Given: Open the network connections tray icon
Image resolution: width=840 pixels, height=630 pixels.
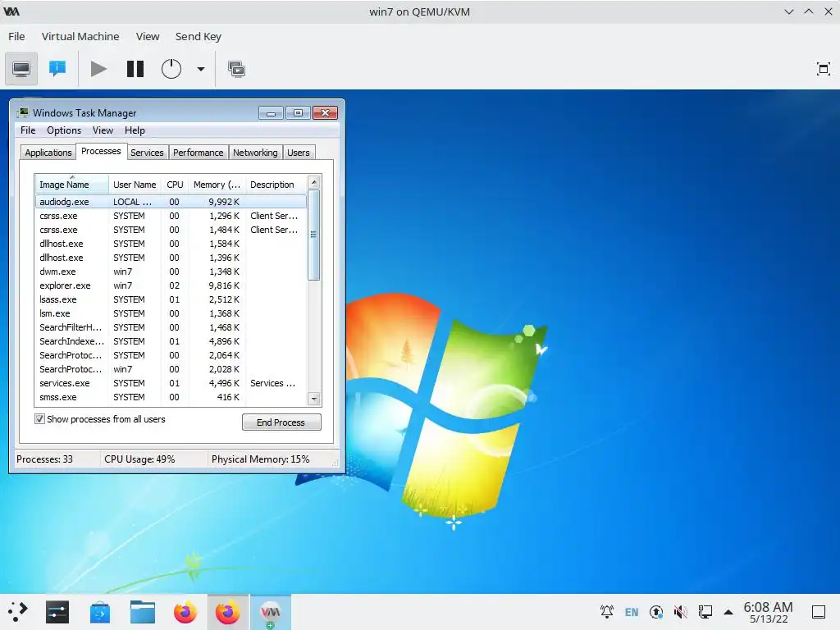Looking at the screenshot, I should point(705,612).
